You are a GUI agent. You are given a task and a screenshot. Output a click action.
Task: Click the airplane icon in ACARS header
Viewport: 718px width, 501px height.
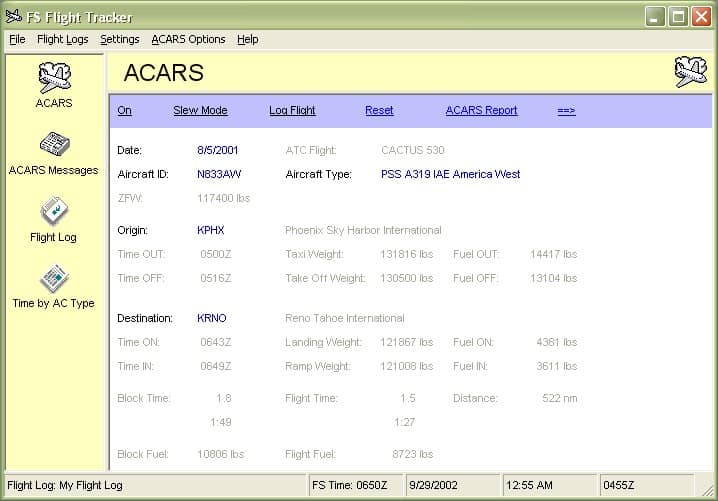tap(690, 72)
